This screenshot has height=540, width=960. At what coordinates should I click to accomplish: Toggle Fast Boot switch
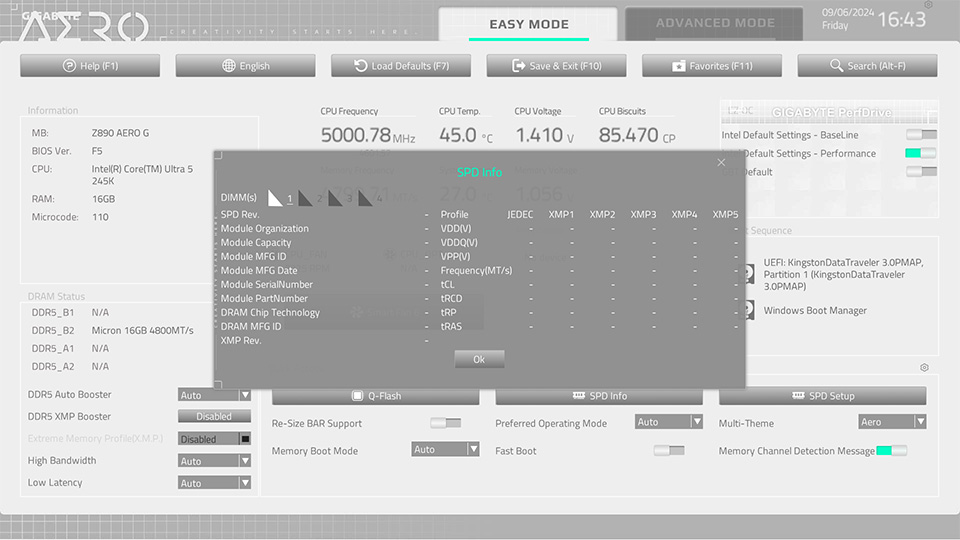point(669,451)
